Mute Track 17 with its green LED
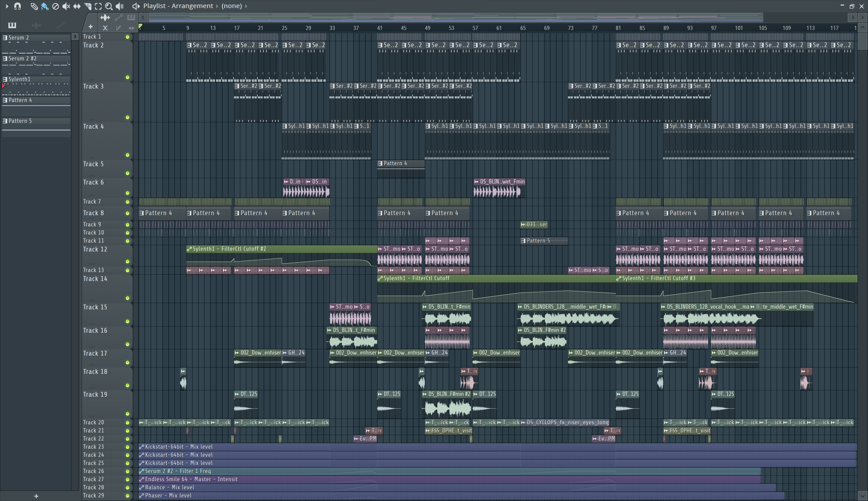This screenshot has width=868, height=501. coord(127,362)
